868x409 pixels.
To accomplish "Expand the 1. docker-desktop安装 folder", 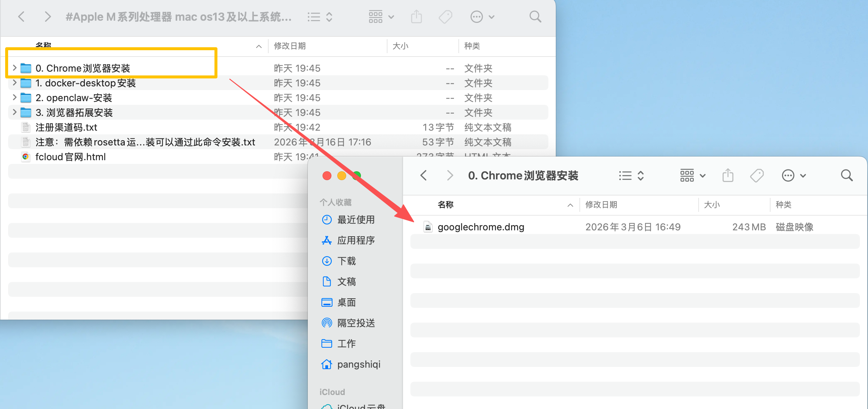I will pos(14,83).
